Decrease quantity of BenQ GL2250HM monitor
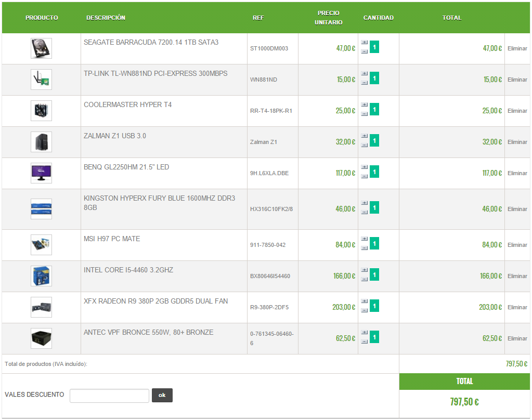This screenshot has width=532, height=420. tap(365, 176)
